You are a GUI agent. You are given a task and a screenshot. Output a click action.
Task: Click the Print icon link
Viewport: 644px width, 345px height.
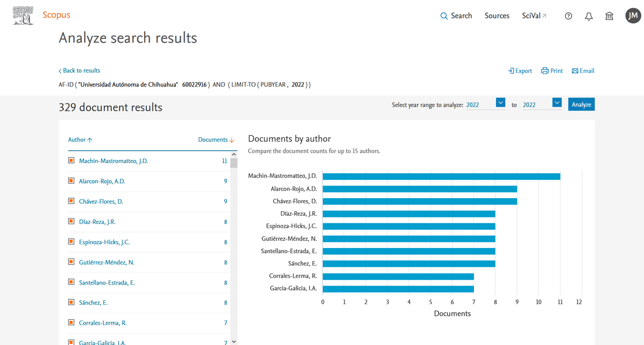(551, 71)
